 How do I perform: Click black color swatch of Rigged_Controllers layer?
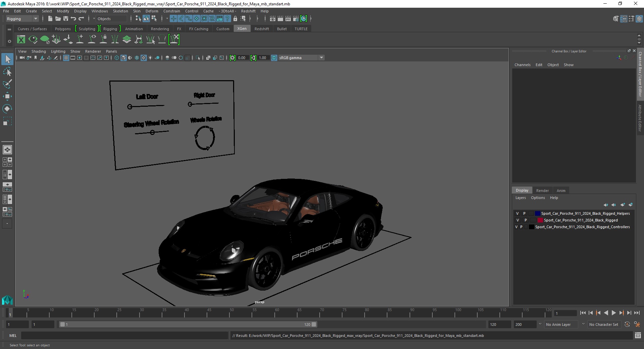532,227
